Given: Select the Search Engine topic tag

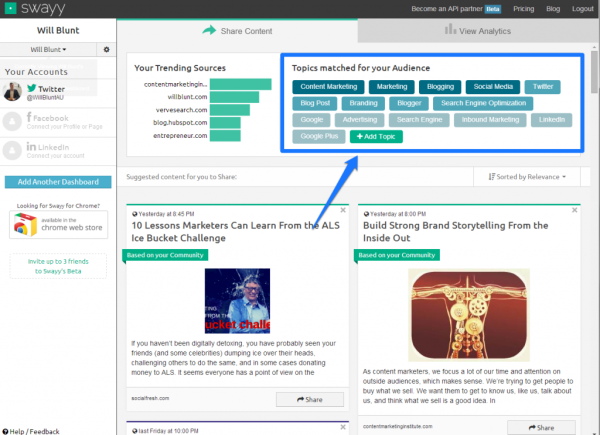Looking at the screenshot, I should (419, 120).
